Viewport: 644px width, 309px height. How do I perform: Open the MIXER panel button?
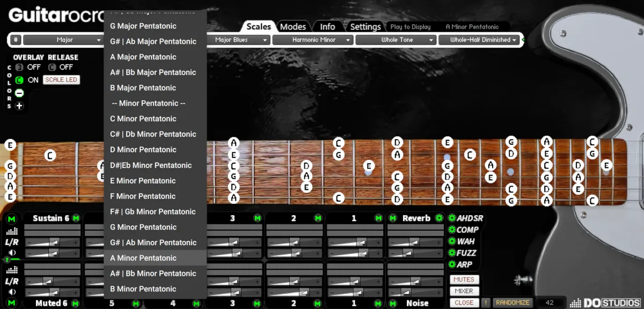[464, 291]
